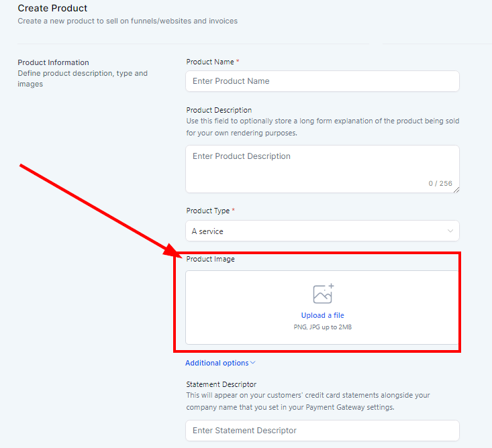Click the 'Upload a file' link
The height and width of the screenshot is (448, 492).
(322, 315)
